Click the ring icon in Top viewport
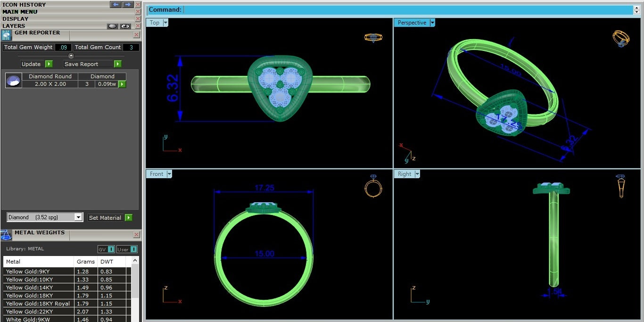 pyautogui.click(x=373, y=37)
